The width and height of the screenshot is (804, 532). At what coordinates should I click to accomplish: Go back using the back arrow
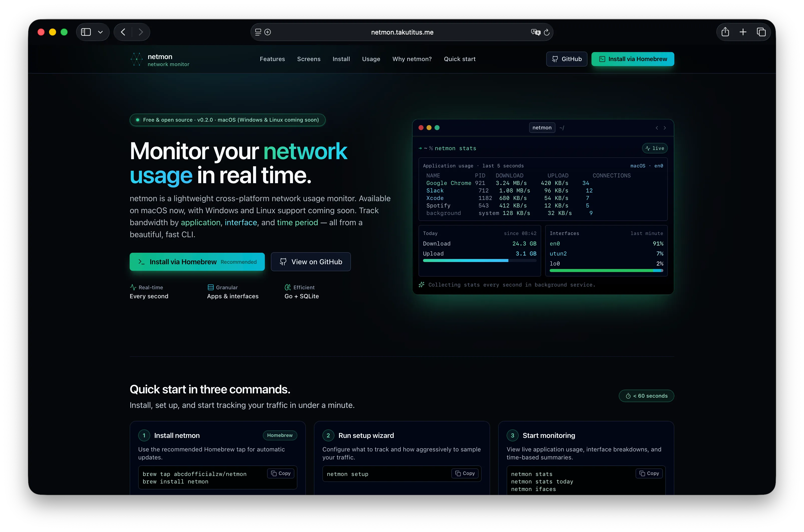pos(123,32)
